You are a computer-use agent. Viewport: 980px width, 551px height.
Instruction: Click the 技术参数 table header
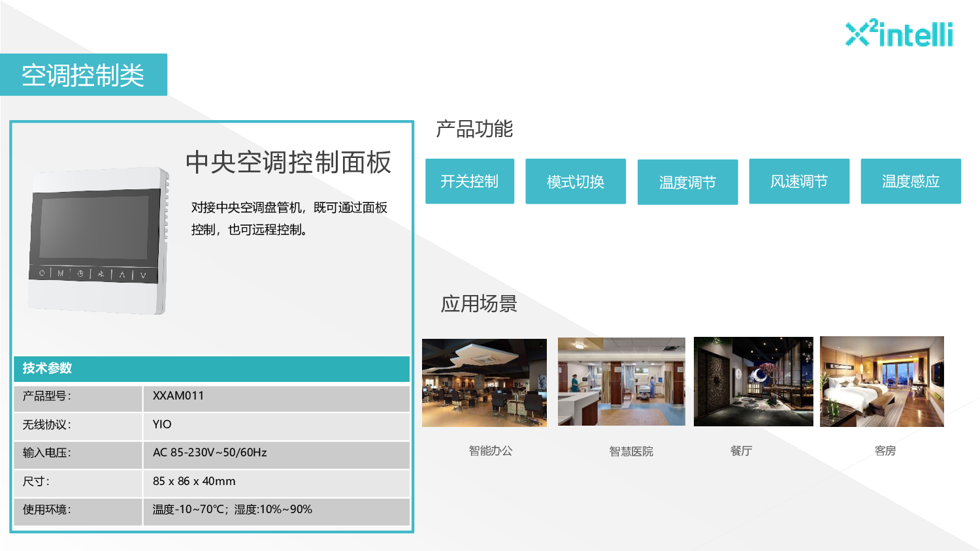tap(212, 369)
